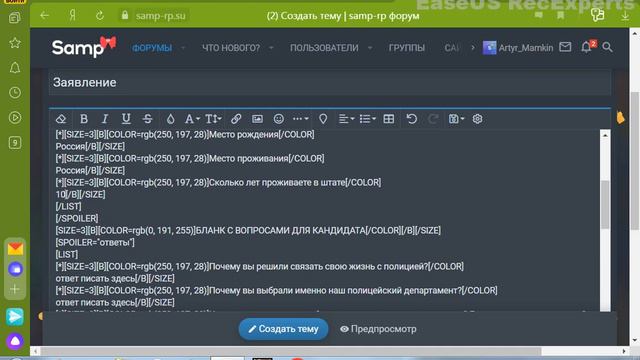The width and height of the screenshot is (640, 360).
Task: Click the page scrollbar down arrow
Action: coord(634,340)
